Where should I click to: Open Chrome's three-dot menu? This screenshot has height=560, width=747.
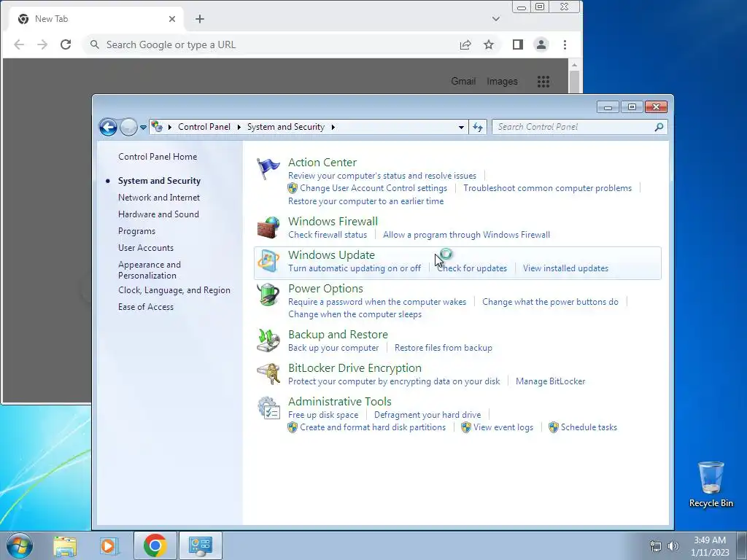coord(565,44)
